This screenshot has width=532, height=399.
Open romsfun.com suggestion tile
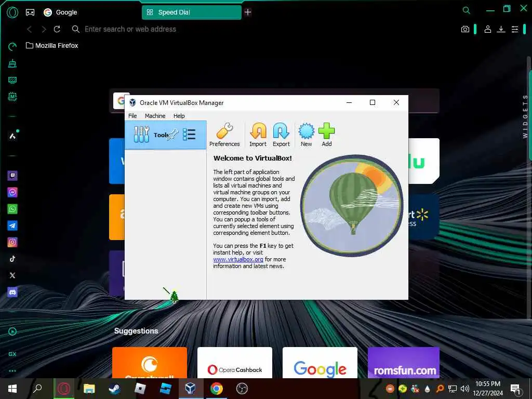pos(403,362)
